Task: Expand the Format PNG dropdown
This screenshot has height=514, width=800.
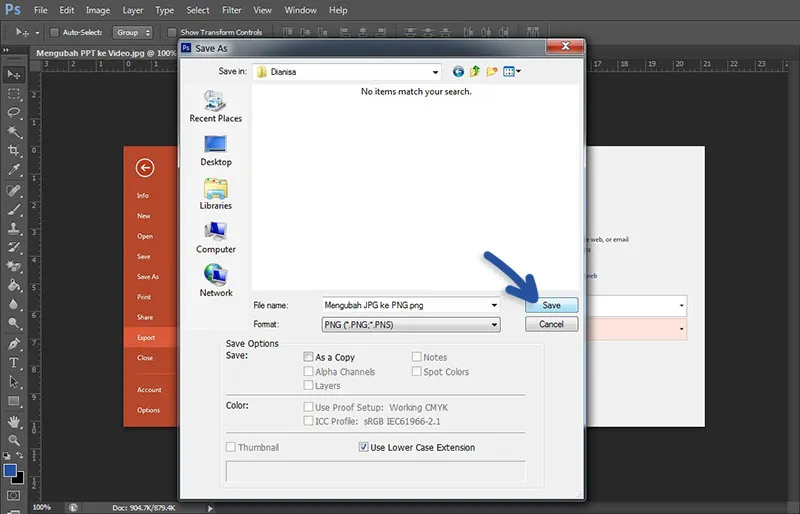Action: pyautogui.click(x=494, y=325)
